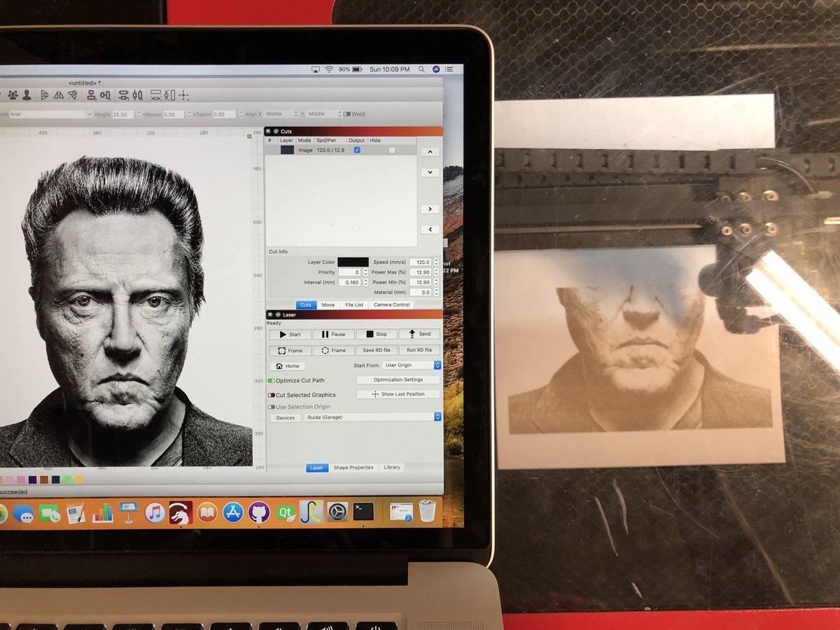The height and width of the screenshot is (630, 840).
Task: Click the Wi-Fi icon in menu bar
Action: (x=329, y=69)
